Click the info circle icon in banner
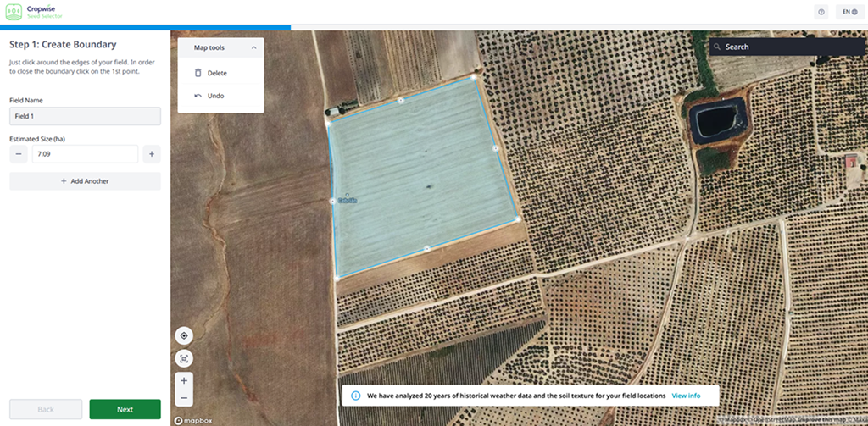 pos(356,396)
